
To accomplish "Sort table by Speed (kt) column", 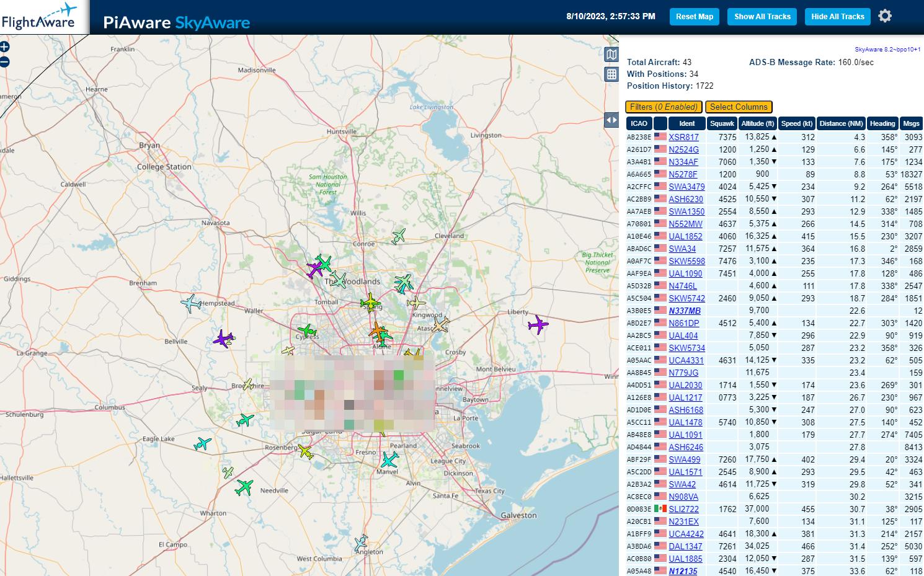I will pos(797,123).
